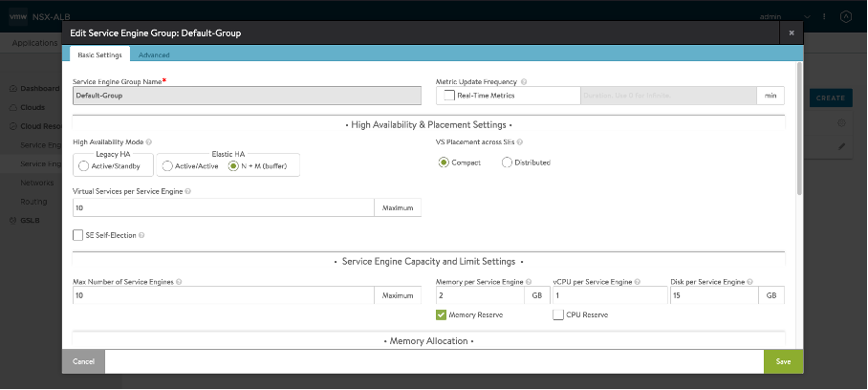This screenshot has width=868, height=390.
Task: Select Active/Standby Legacy HA mode
Action: point(84,165)
